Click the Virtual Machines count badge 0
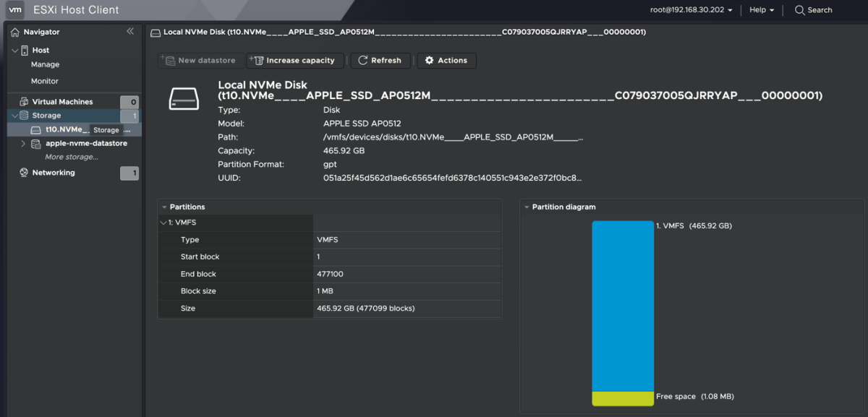Screen dimensions: 868x417 [129, 102]
